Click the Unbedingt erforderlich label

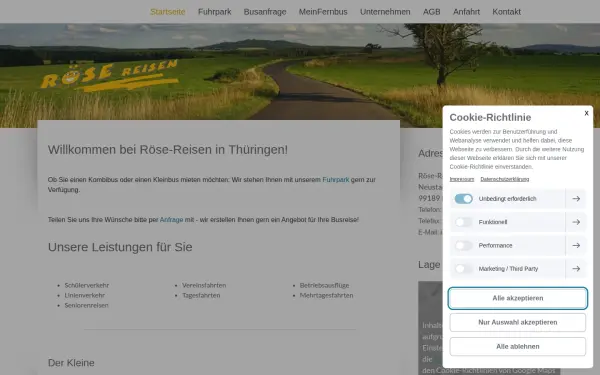click(507, 199)
